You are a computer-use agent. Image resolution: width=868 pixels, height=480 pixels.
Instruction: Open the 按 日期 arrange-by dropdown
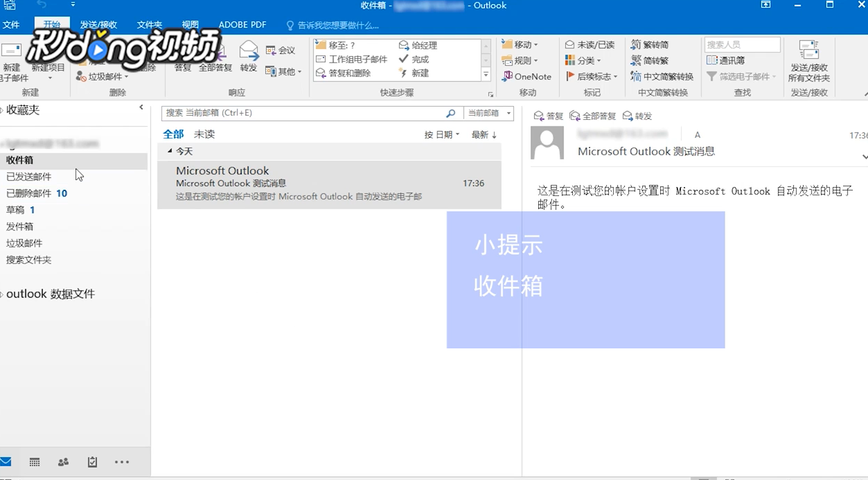(442, 134)
